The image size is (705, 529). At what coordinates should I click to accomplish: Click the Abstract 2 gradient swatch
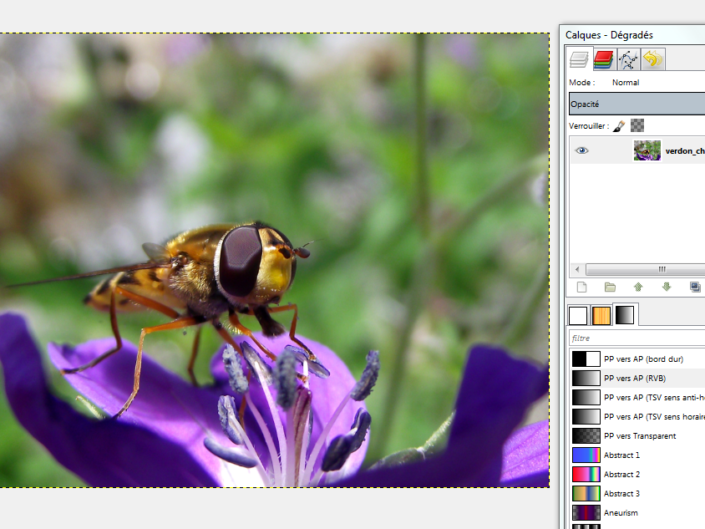tap(586, 474)
